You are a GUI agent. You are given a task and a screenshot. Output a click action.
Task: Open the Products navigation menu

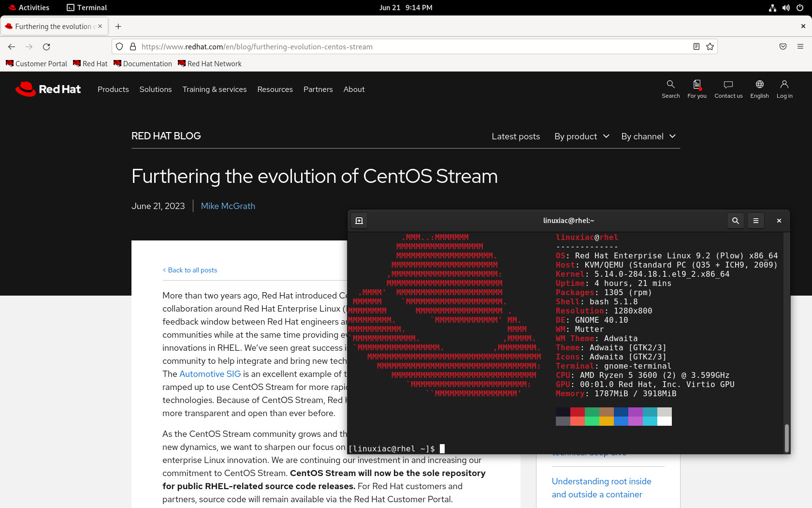(x=113, y=90)
